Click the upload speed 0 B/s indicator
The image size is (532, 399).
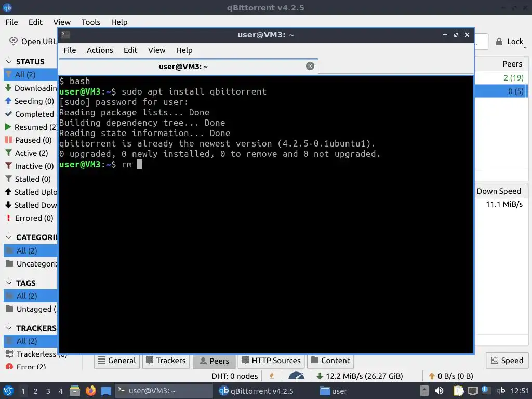[x=450, y=376]
